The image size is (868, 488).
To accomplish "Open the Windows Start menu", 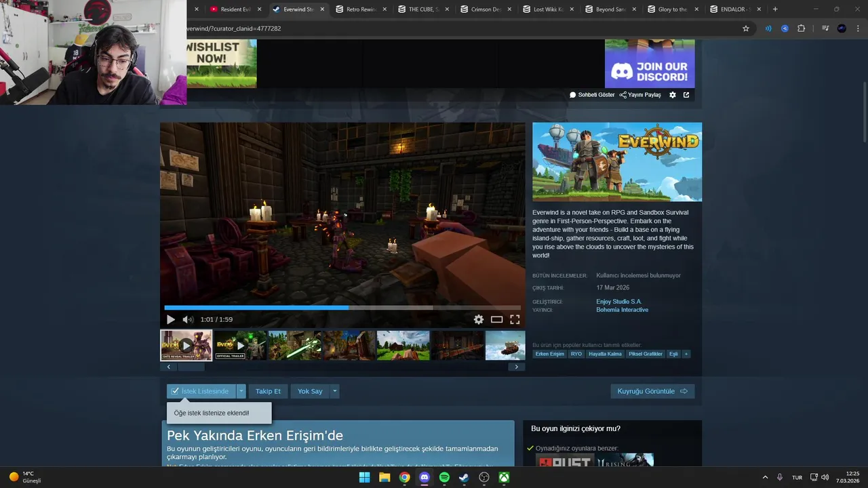I will [x=364, y=477].
